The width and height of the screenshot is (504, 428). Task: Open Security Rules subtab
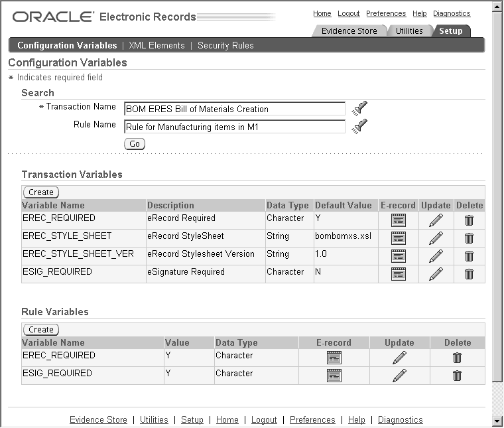(x=225, y=45)
